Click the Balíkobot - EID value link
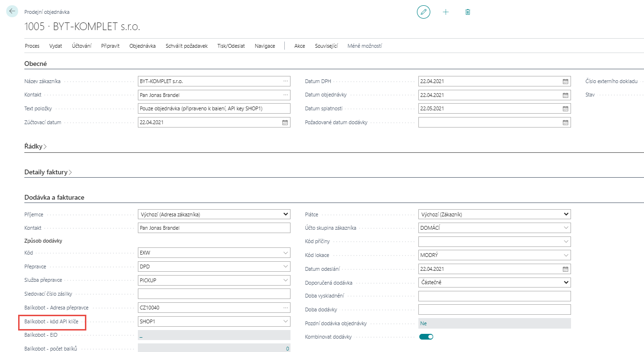The width and height of the screenshot is (644, 352). point(141,336)
